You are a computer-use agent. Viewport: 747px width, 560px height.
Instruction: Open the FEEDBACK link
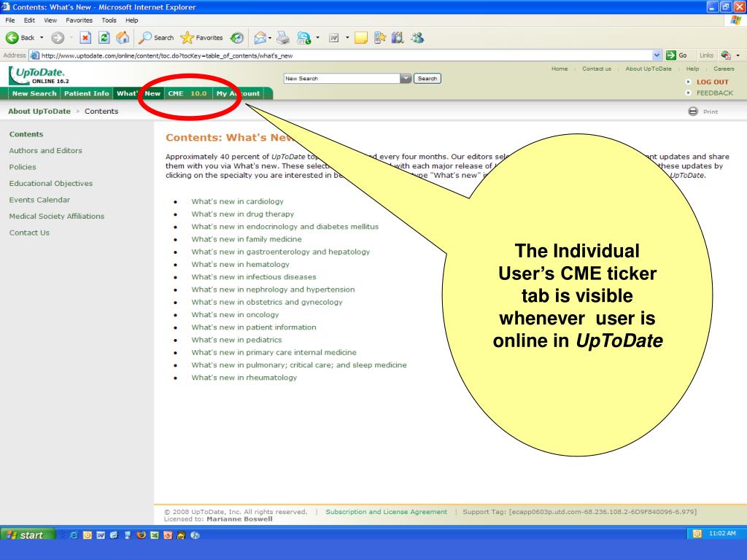click(715, 93)
